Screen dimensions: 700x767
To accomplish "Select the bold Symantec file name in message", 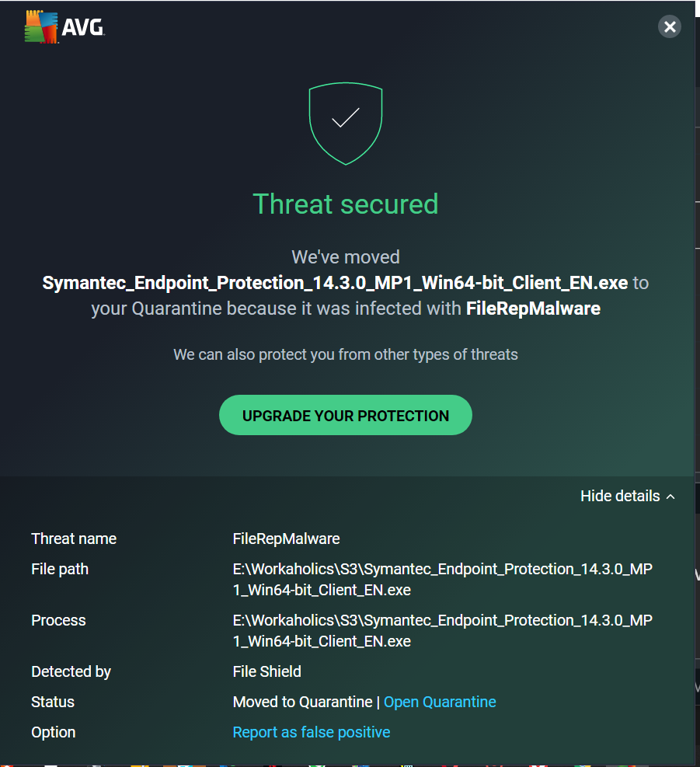I will [x=335, y=283].
